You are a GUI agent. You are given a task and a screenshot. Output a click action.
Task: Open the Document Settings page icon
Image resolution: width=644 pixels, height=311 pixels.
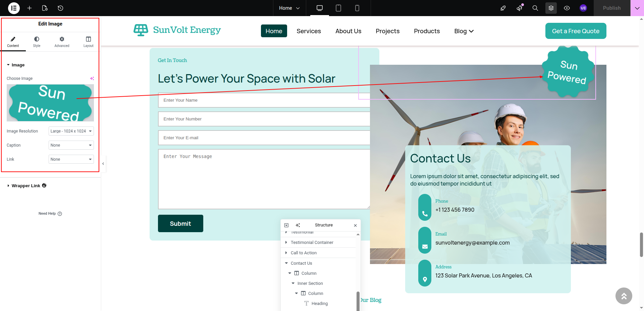coord(45,8)
